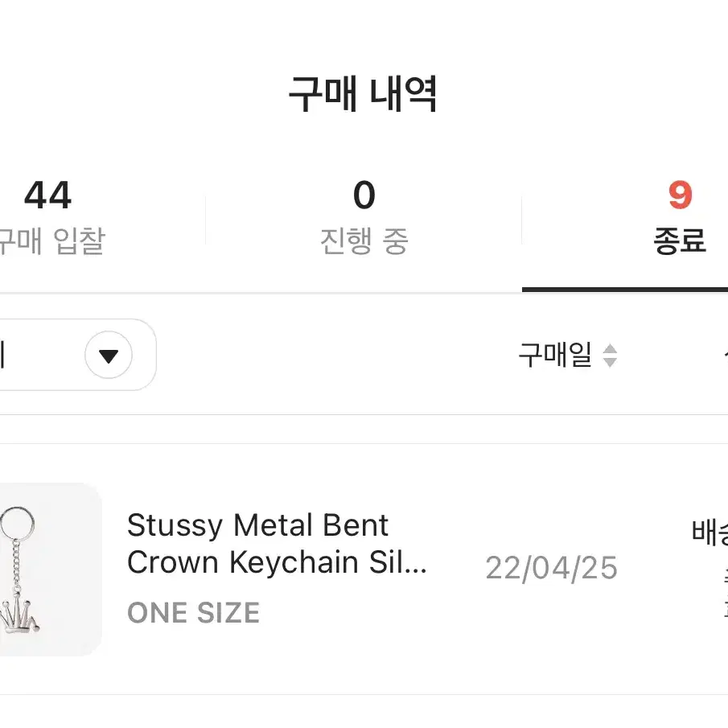Open the Stussy keychain product thumbnail
728x728 pixels.
pos(51,570)
